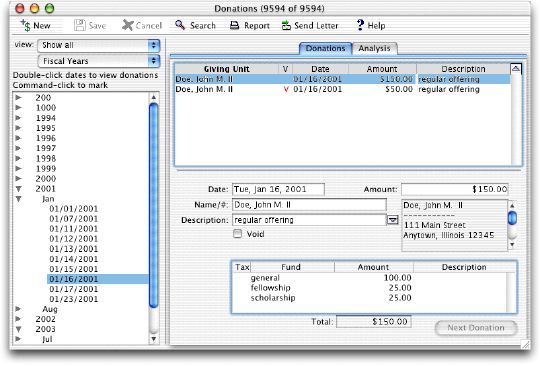Click the Help question mark icon
Viewport: 540px width, 366px height.
coord(360,25)
